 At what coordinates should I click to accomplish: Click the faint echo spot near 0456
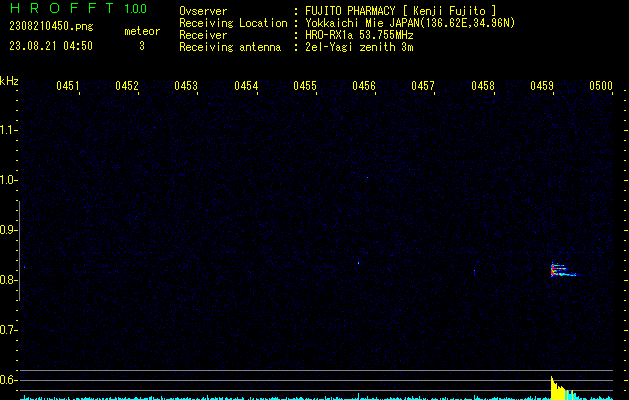tap(358, 263)
